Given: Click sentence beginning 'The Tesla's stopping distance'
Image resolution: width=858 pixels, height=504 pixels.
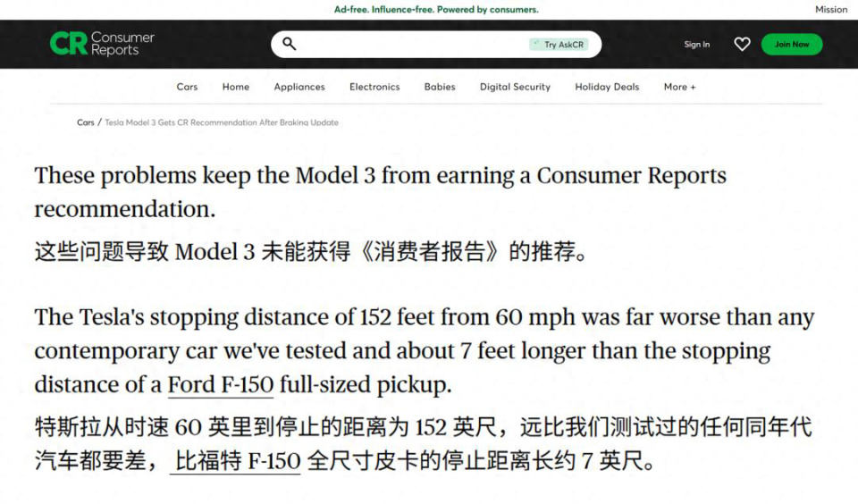Looking at the screenshot, I should [x=424, y=351].
